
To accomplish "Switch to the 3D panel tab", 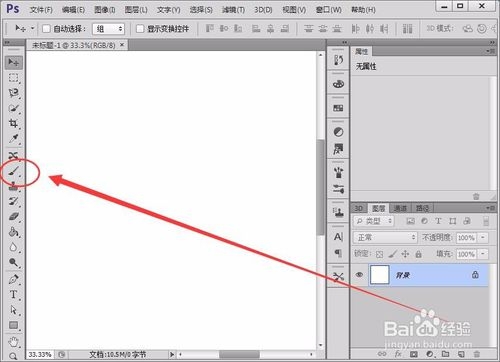I will [x=359, y=208].
